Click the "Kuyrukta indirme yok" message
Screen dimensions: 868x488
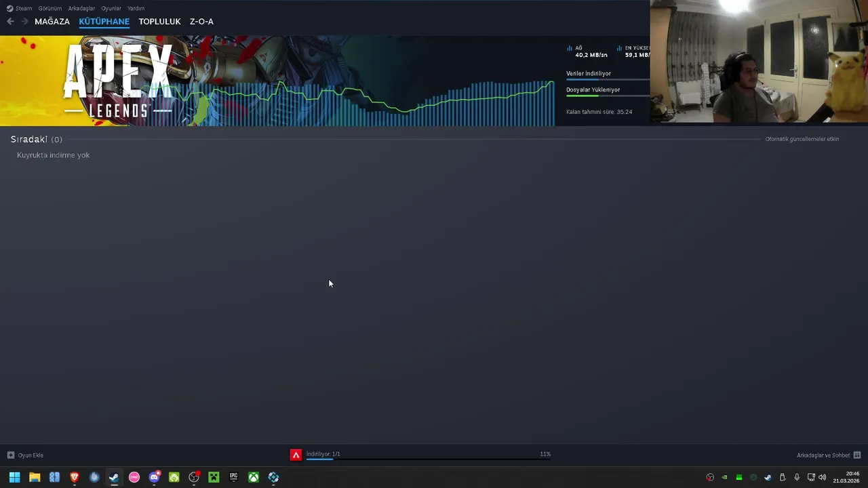coord(53,155)
